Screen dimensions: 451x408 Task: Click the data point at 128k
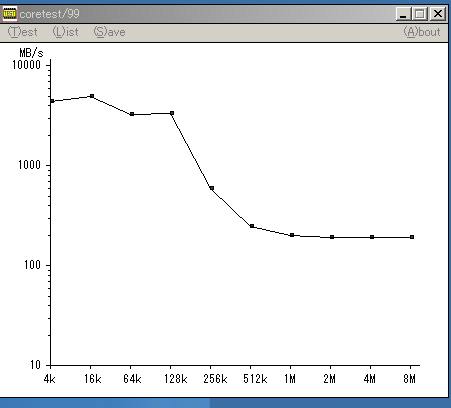coord(172,113)
